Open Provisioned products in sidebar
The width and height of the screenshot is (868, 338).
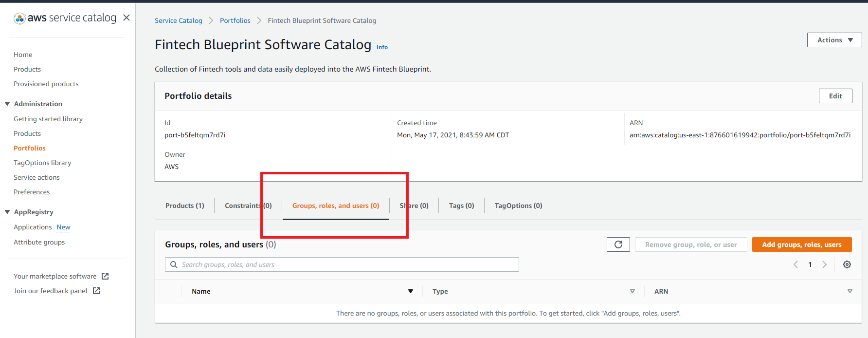tap(46, 84)
